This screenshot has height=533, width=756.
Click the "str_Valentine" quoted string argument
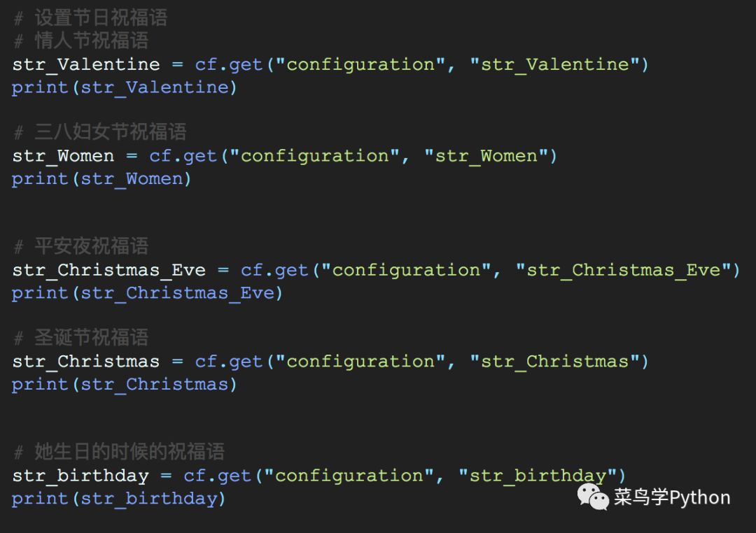554,64
